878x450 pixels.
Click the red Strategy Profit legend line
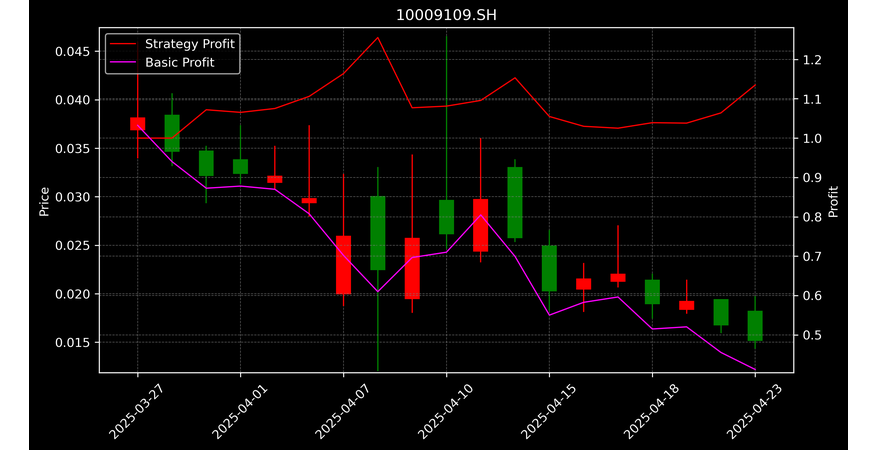[123, 44]
